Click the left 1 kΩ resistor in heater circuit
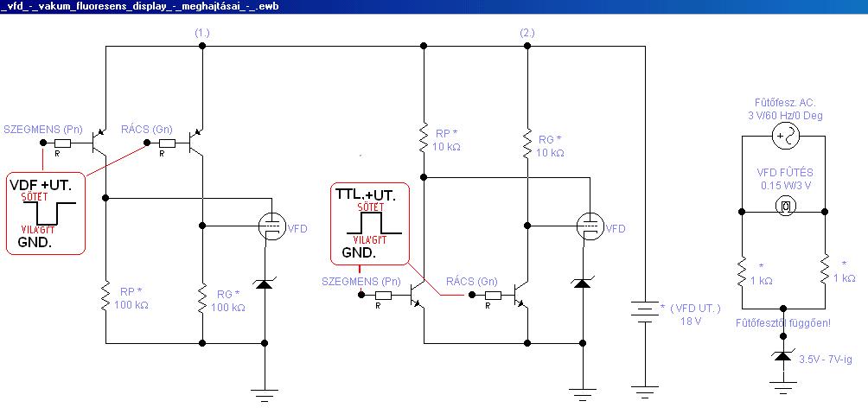 coord(741,271)
